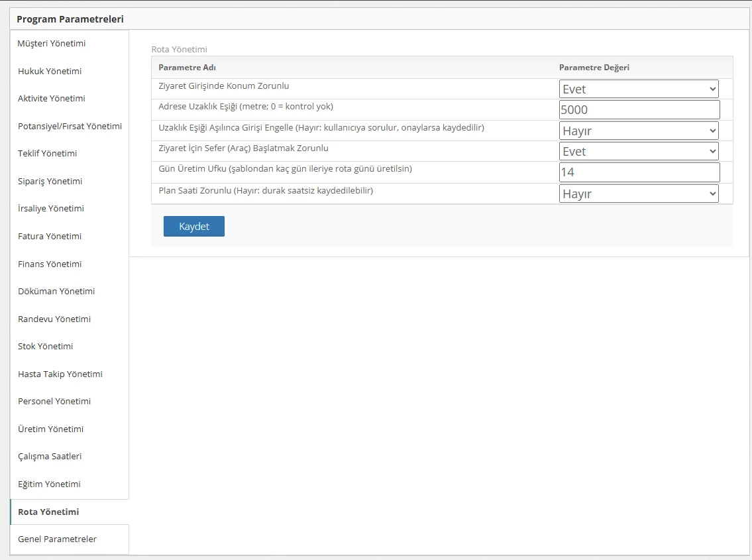Click the Parametre Adı column header
This screenshot has width=752, height=560.
[187, 68]
